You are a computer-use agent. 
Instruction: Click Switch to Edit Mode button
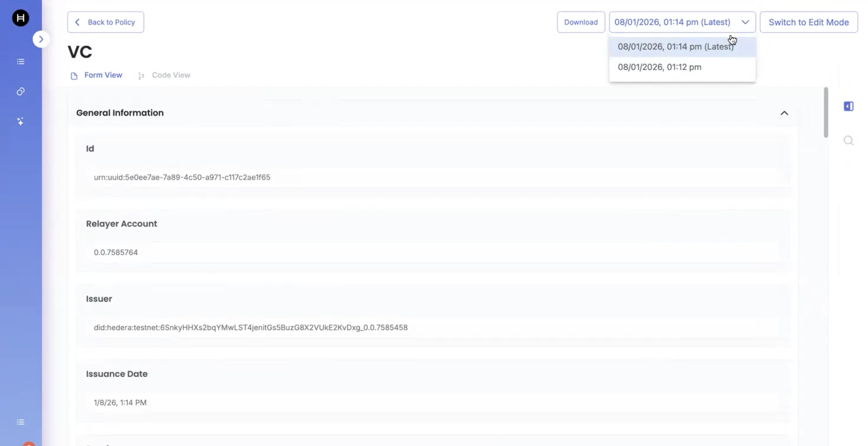coord(808,22)
